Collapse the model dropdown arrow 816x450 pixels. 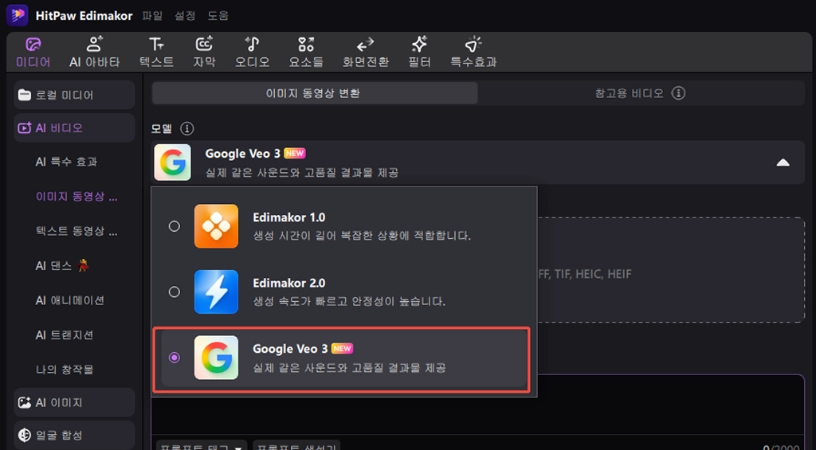coord(783,163)
